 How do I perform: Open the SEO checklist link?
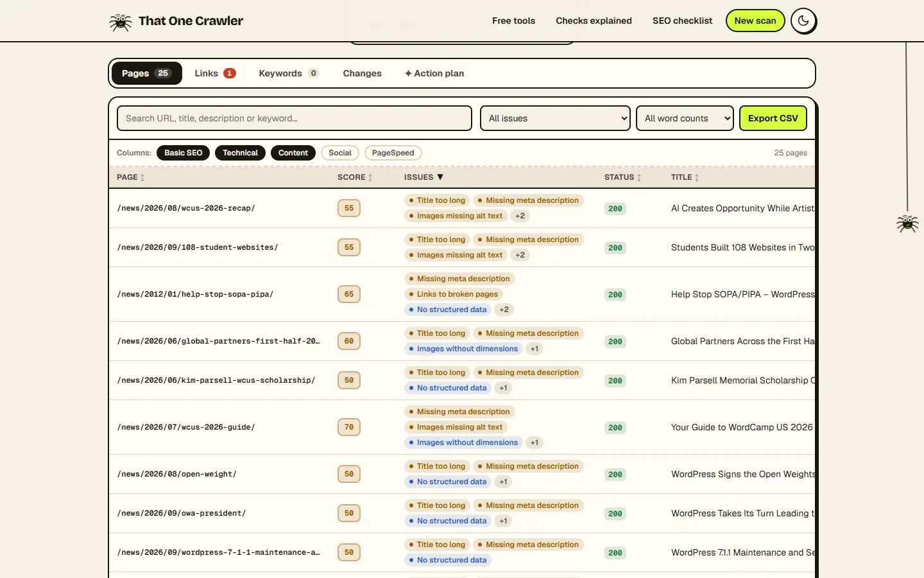(x=682, y=21)
